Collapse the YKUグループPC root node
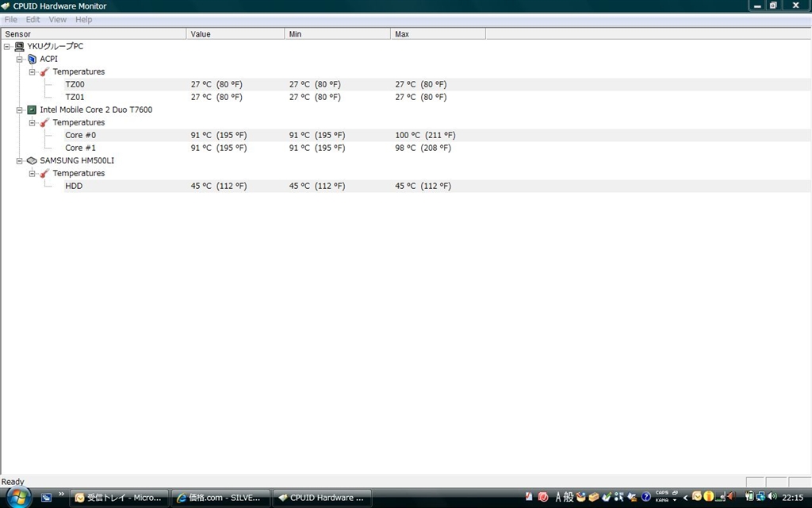Screen dimensions: 812x508 click(6, 47)
